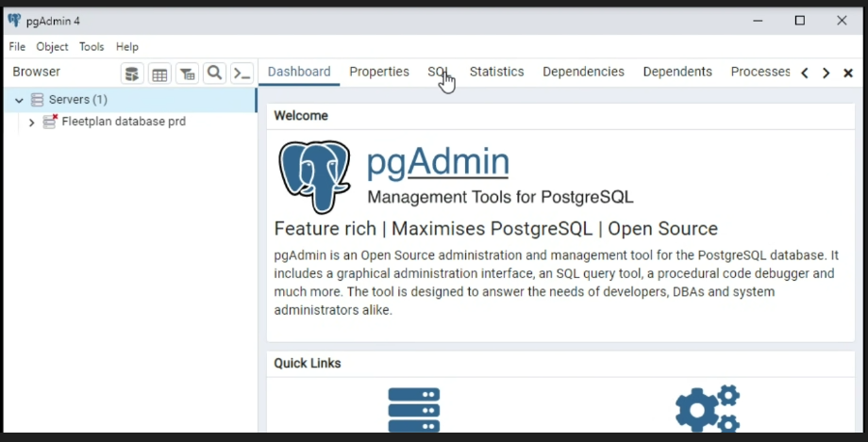868x442 pixels.
Task: Open the Dependencies tab
Action: tap(583, 72)
